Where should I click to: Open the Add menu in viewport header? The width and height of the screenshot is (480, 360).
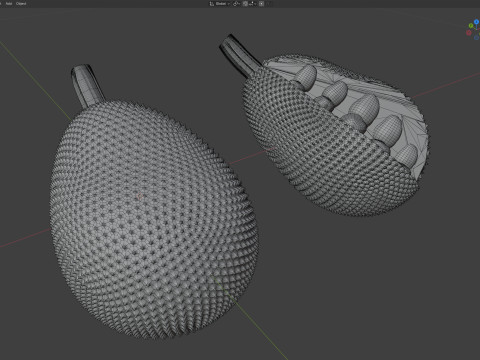click(x=9, y=4)
